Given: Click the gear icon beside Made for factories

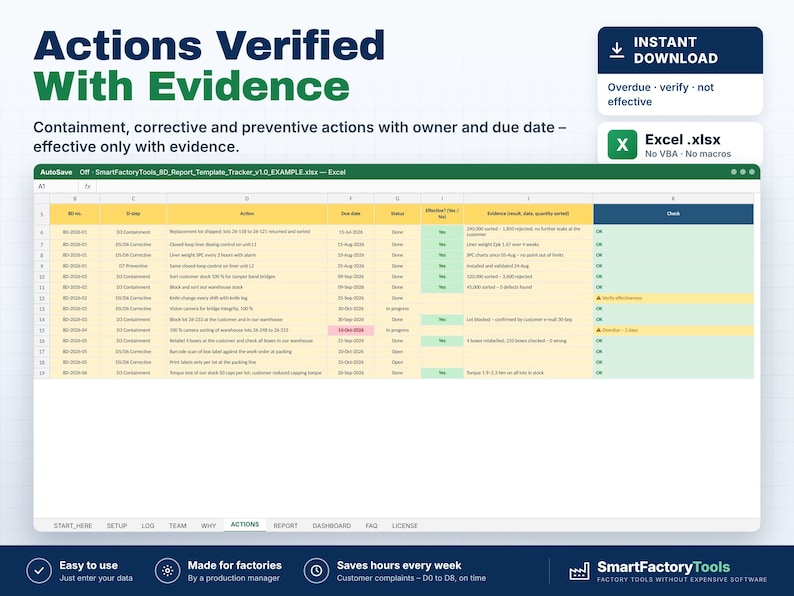Looking at the screenshot, I should pos(168,571).
